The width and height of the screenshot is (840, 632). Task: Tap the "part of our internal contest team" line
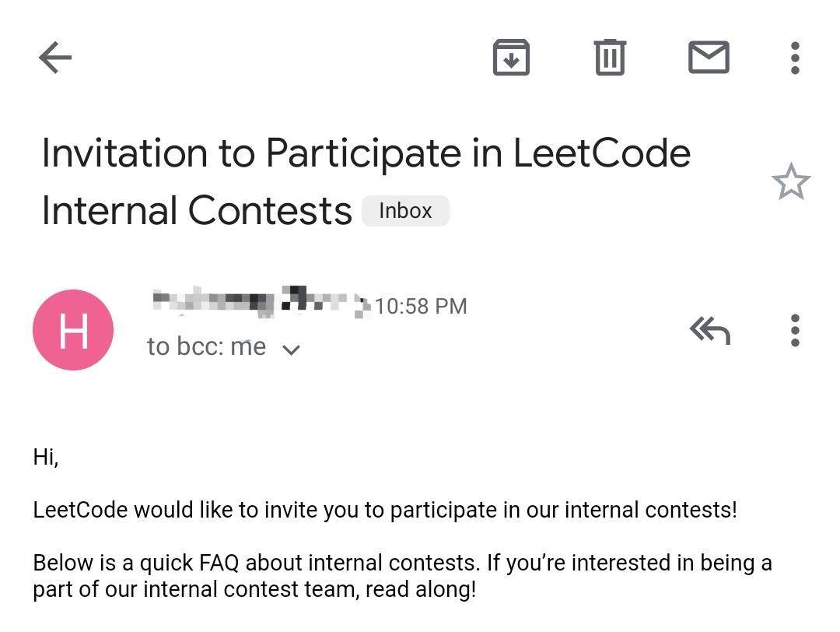[254, 589]
